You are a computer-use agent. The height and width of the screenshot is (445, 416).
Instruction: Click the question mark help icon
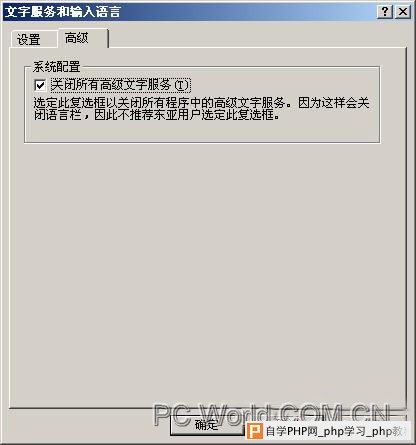(x=385, y=12)
